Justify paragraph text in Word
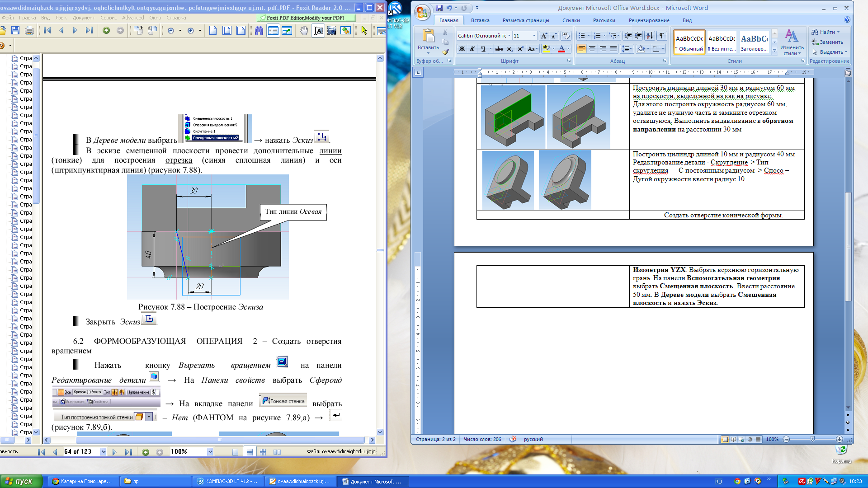The height and width of the screenshot is (488, 868). pyautogui.click(x=613, y=49)
